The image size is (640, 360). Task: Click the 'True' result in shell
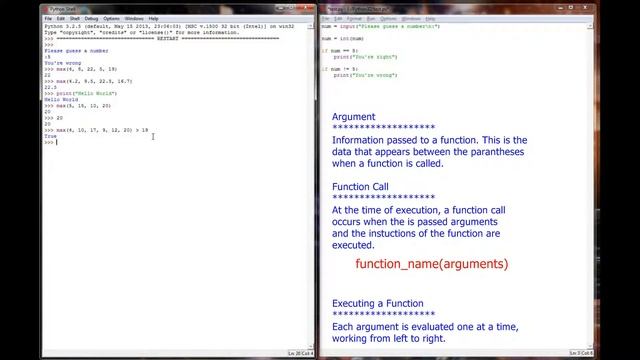pyautogui.click(x=51, y=136)
